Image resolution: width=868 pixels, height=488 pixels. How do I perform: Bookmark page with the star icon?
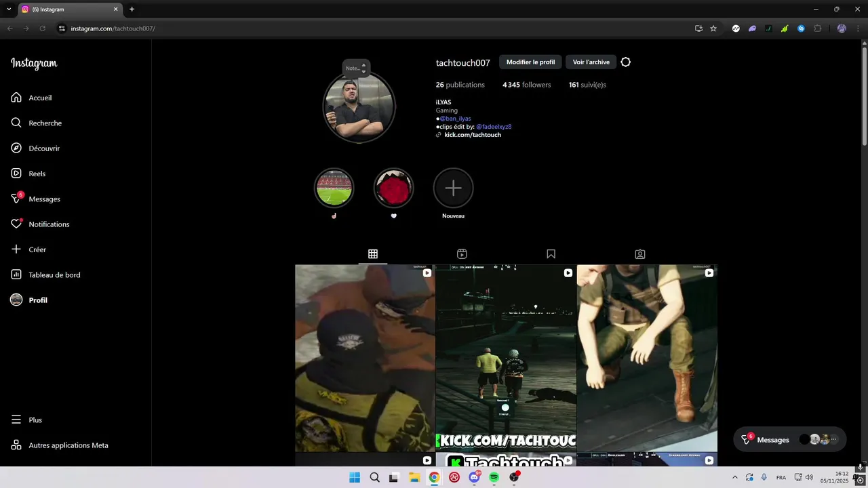click(x=713, y=28)
